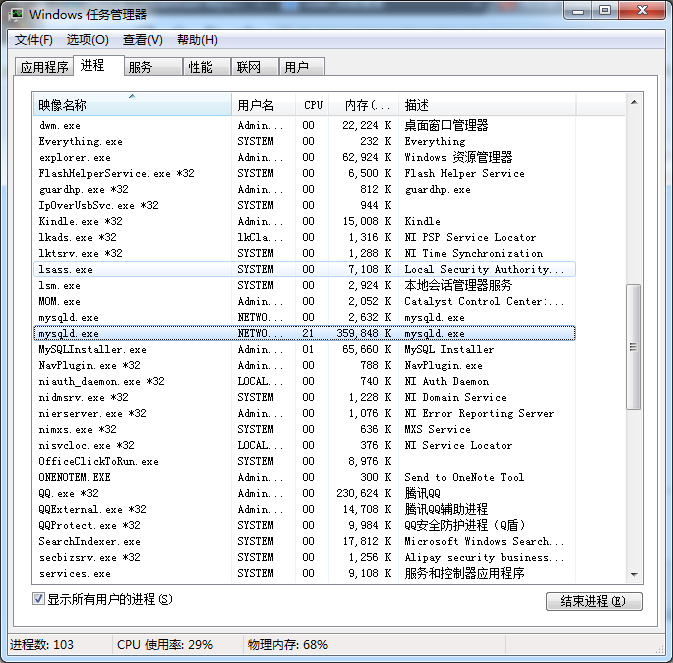The image size is (673, 663).
Task: Click the Local Security Authority description
Action: [484, 269]
